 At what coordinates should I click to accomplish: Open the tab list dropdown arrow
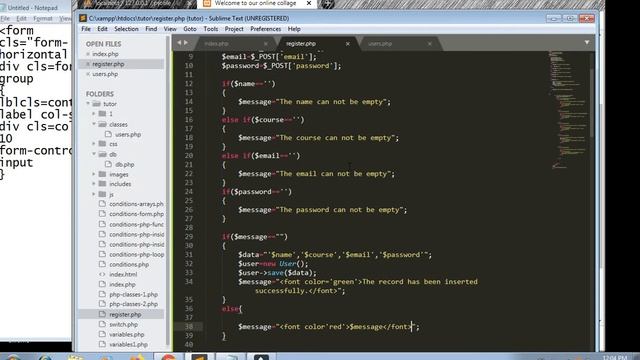click(587, 42)
